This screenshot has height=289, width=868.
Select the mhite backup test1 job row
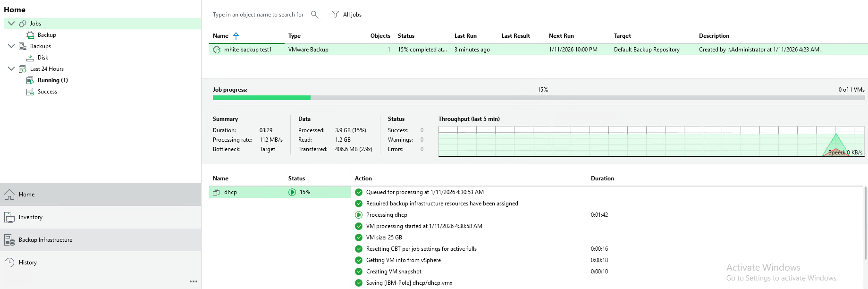[538, 50]
